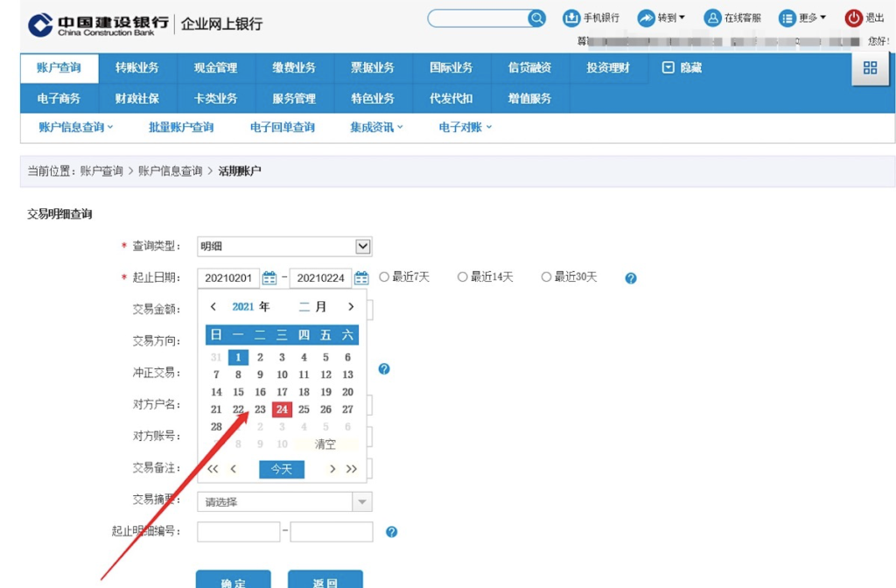This screenshot has height=588, width=896.
Task: Click the 返回 button
Action: 325,580
